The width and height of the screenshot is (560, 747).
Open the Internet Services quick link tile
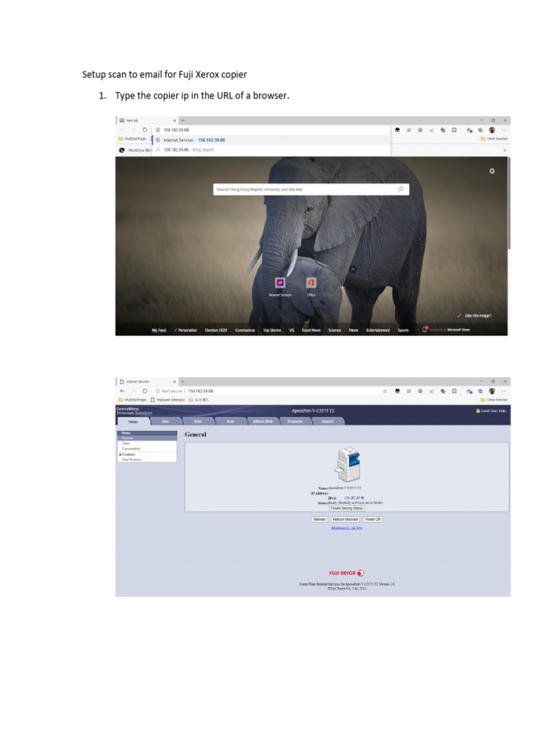pyautogui.click(x=280, y=287)
